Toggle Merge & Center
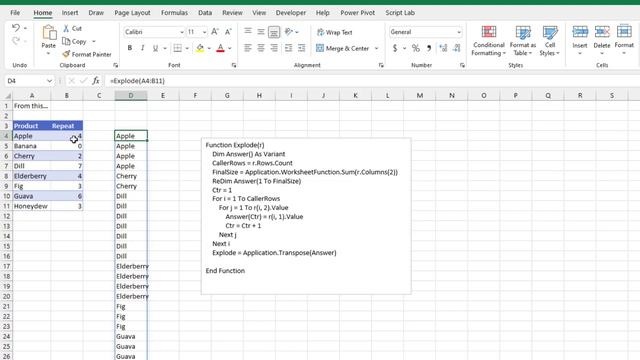The height and width of the screenshot is (360, 640). pos(342,48)
